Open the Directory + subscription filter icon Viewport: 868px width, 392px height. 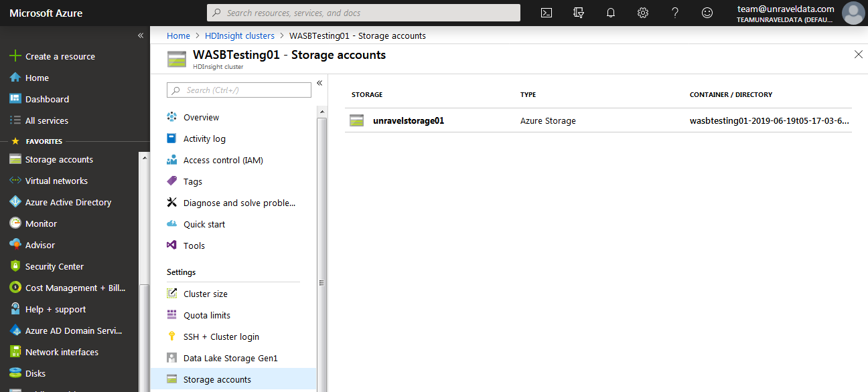[x=579, y=13]
